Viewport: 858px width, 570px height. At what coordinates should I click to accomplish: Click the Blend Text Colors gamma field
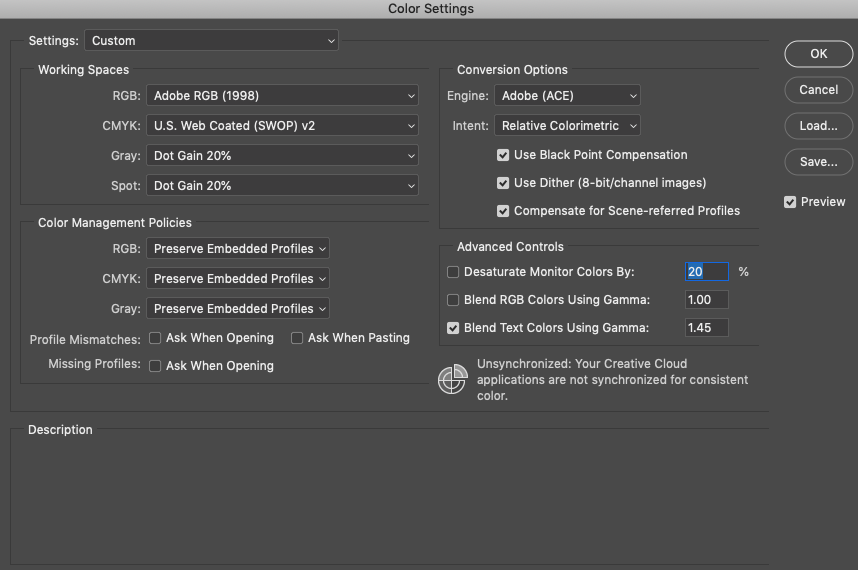point(707,328)
